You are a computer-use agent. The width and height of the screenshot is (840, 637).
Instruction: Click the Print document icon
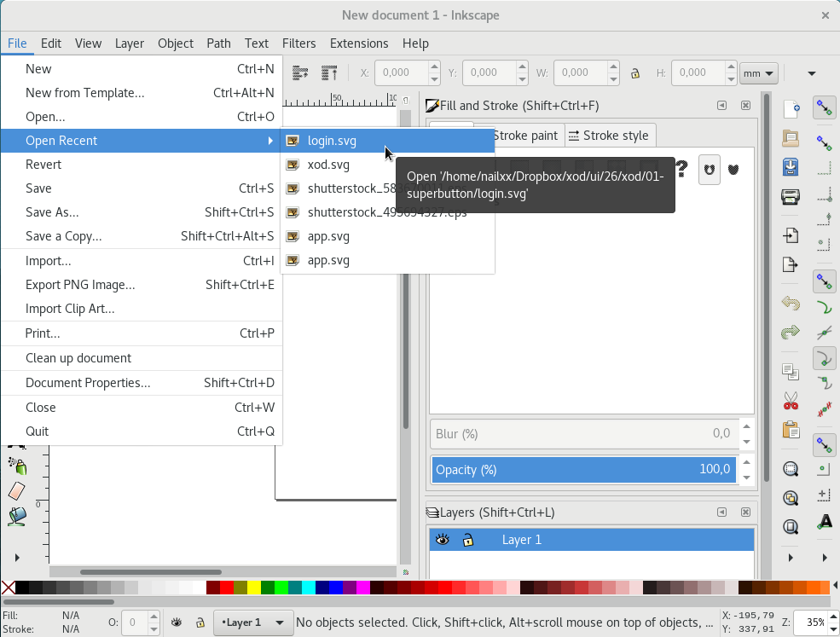coord(791,197)
